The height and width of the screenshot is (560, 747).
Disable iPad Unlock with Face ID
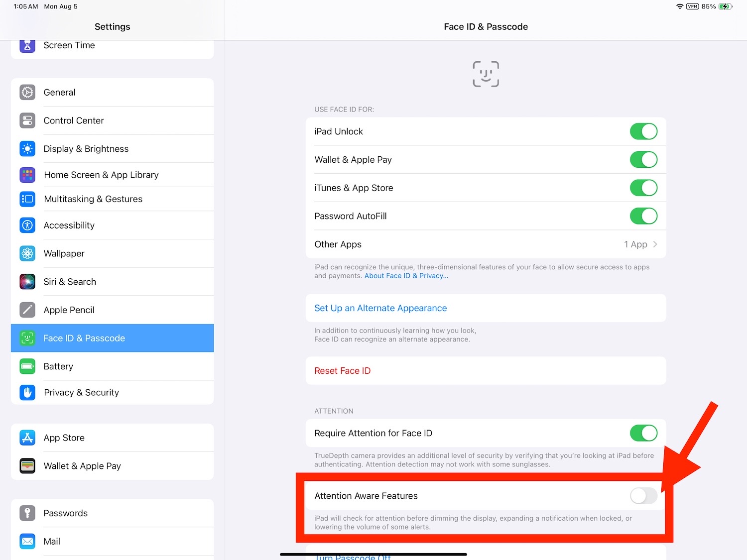[643, 131]
